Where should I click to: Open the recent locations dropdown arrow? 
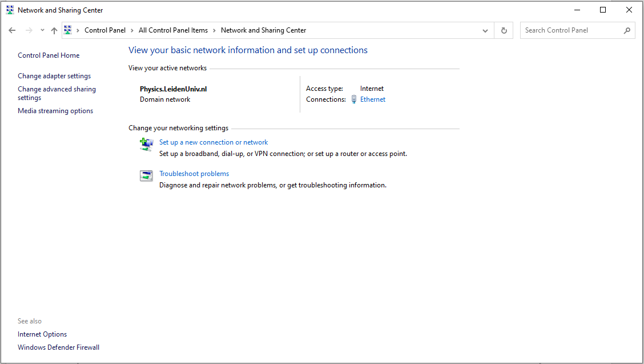tap(42, 30)
